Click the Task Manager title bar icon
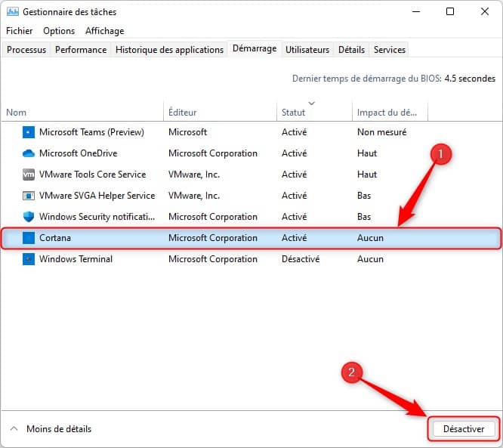This screenshot has height=448, width=503. coord(13,12)
